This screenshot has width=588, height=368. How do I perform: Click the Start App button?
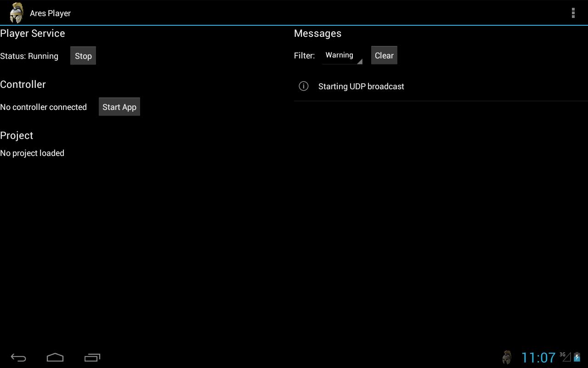119,107
